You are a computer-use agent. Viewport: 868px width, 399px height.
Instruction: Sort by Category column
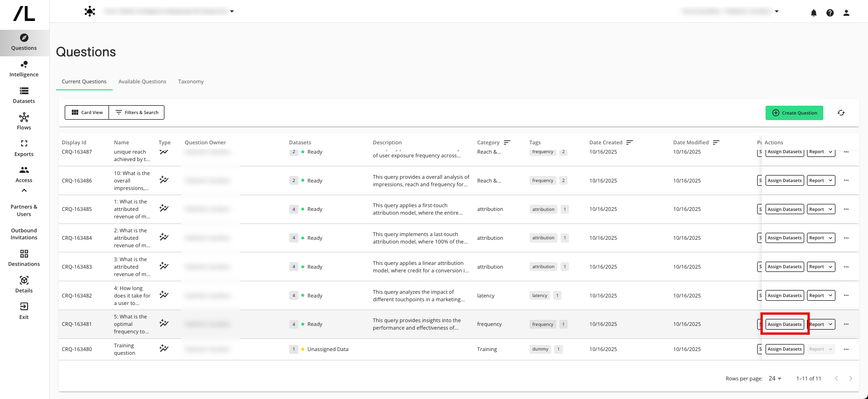(507, 142)
